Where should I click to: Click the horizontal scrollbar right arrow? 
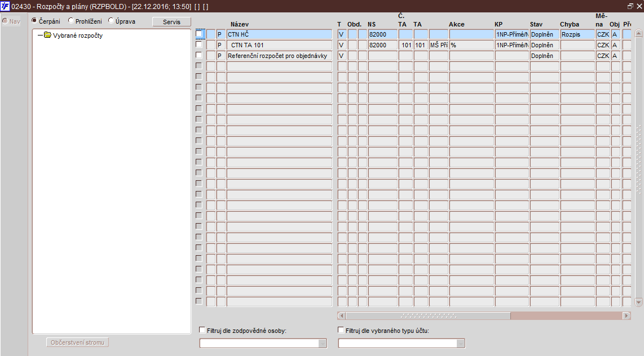(627, 315)
